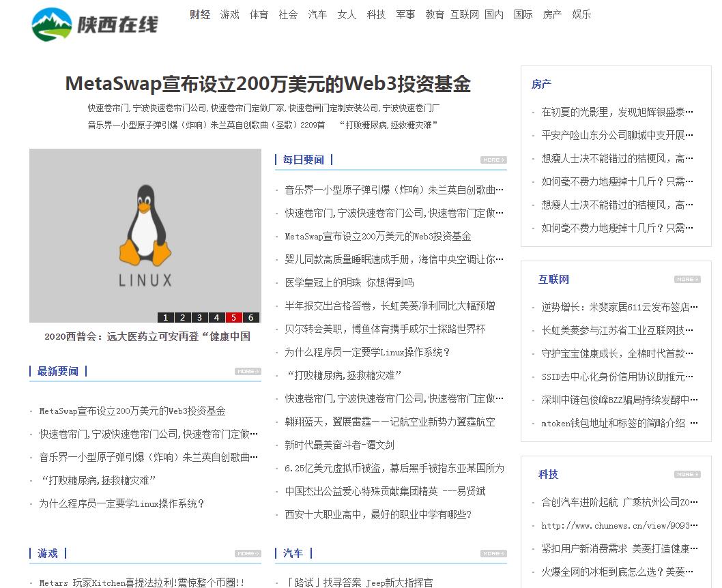Open 深圳中链包俊峰BZZ骗局 article
This screenshot has height=588, width=722.
tap(620, 400)
